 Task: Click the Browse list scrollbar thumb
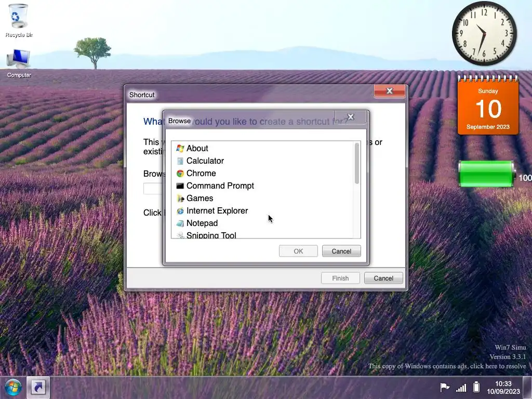(x=356, y=164)
